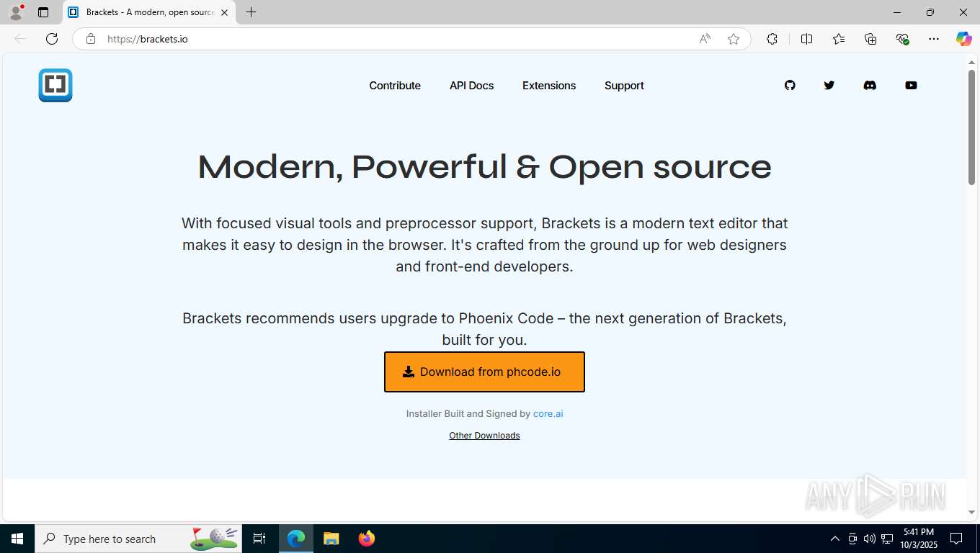Open the YouTube icon link
The height and width of the screenshot is (553, 980).
[911, 85]
